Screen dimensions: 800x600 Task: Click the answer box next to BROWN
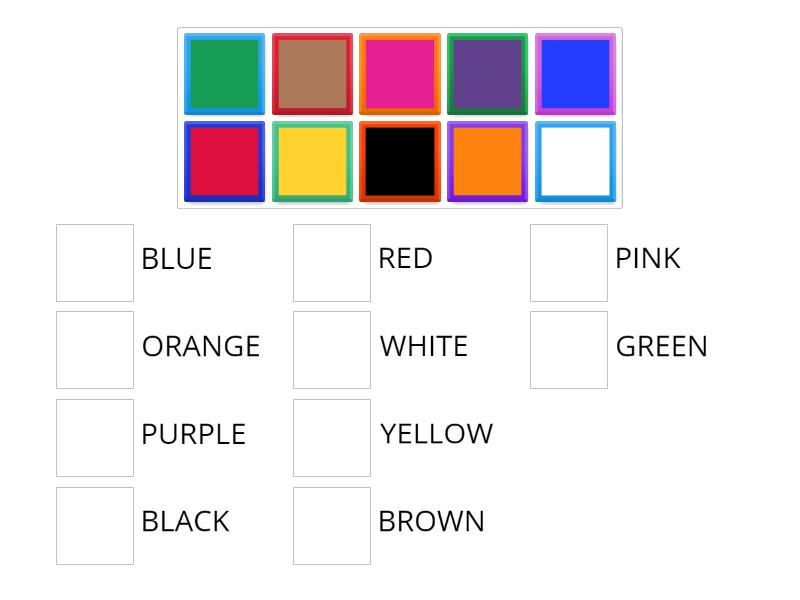pyautogui.click(x=332, y=522)
